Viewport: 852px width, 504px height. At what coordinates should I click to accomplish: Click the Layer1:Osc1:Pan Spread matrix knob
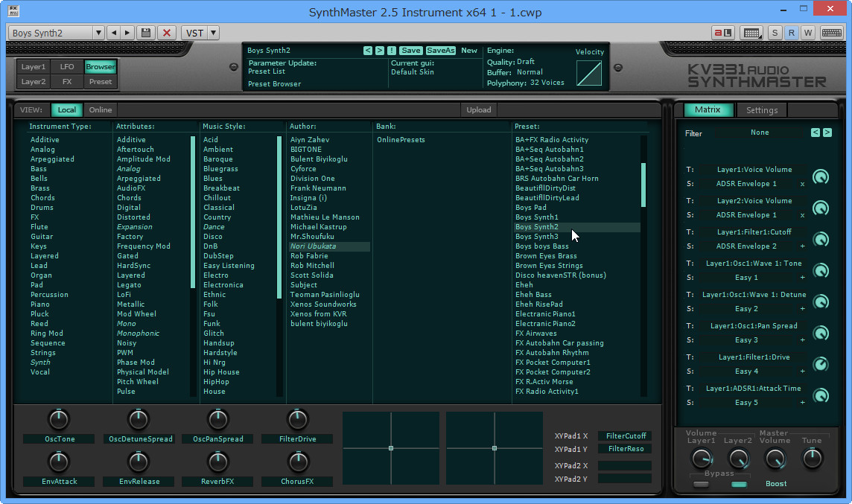pyautogui.click(x=821, y=333)
